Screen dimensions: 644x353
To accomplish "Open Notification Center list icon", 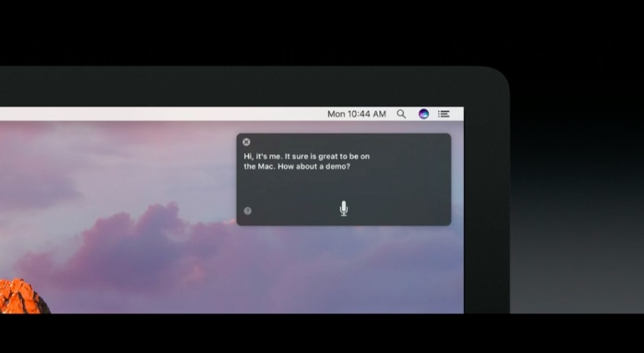I will tap(444, 114).
